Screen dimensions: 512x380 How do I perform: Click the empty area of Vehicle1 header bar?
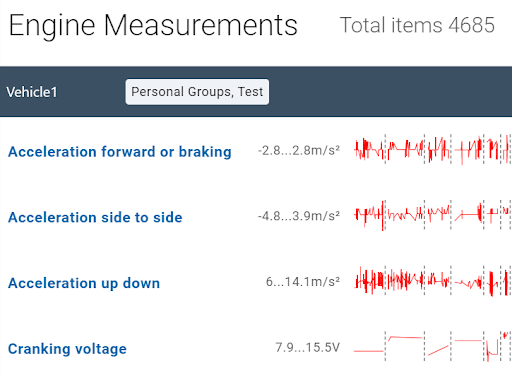coord(390,92)
